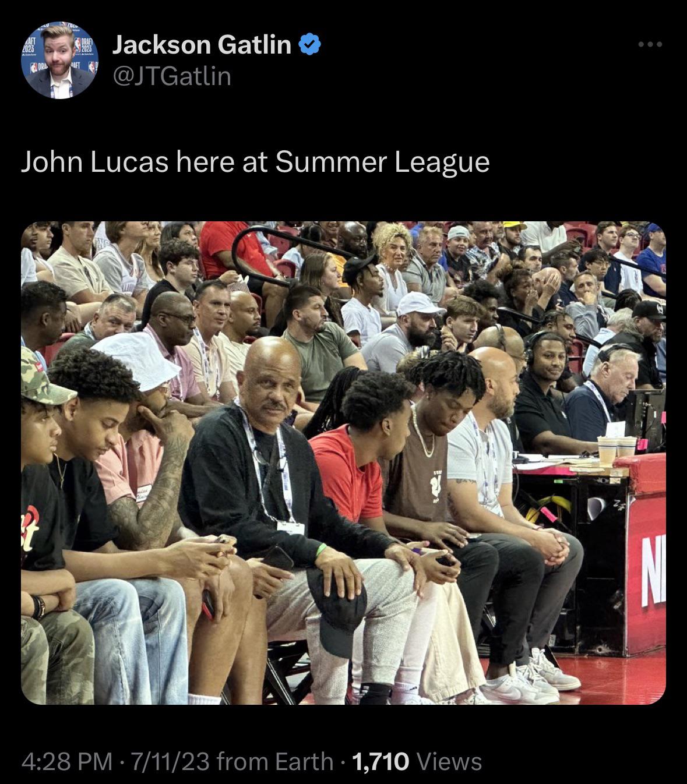Open the attached Summer League photo

tap(343, 463)
